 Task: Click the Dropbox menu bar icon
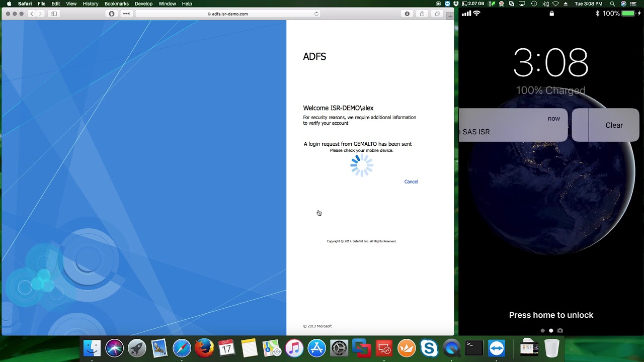[x=456, y=4]
